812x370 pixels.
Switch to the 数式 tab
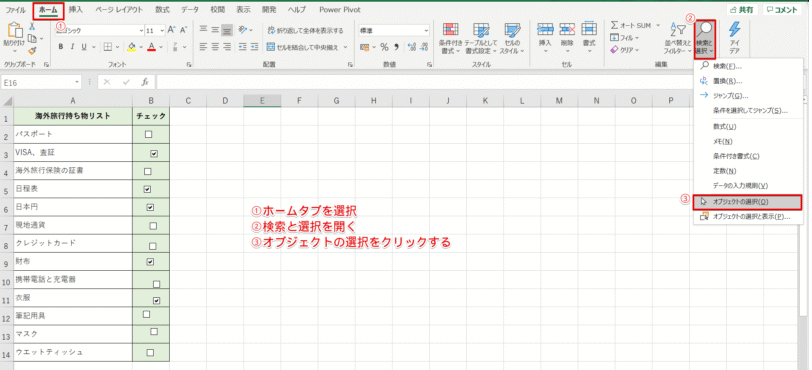(162, 10)
